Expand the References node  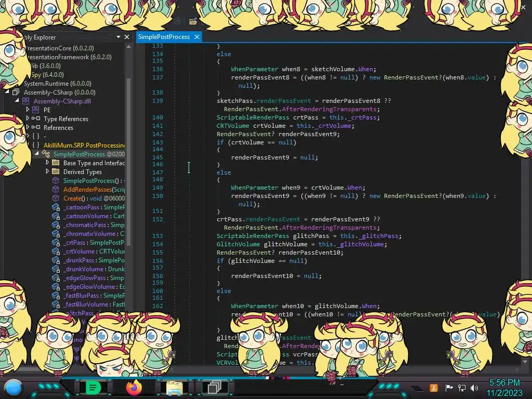28,127
